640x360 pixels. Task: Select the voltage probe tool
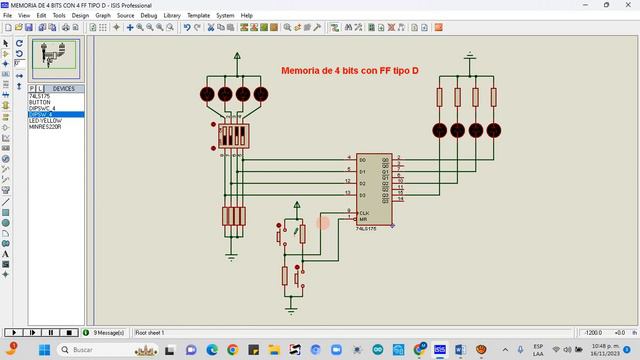(6, 169)
